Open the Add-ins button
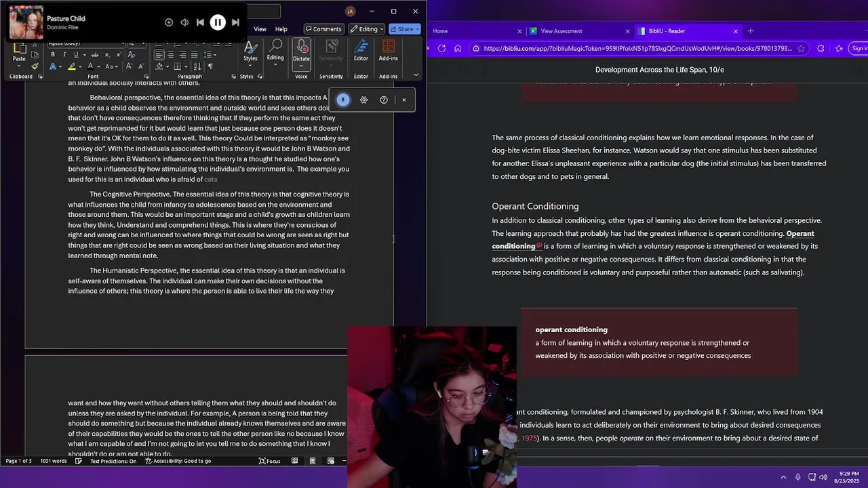 pos(388,52)
